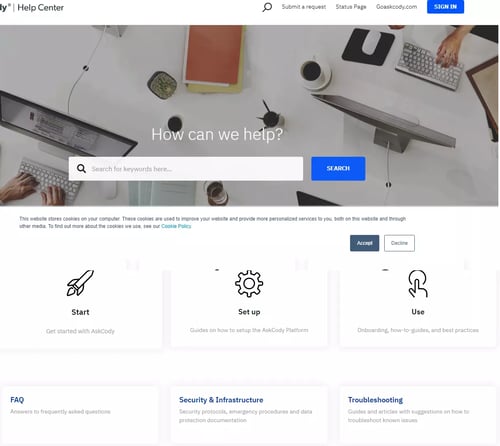Open Security & Infrastructure section

[221, 400]
